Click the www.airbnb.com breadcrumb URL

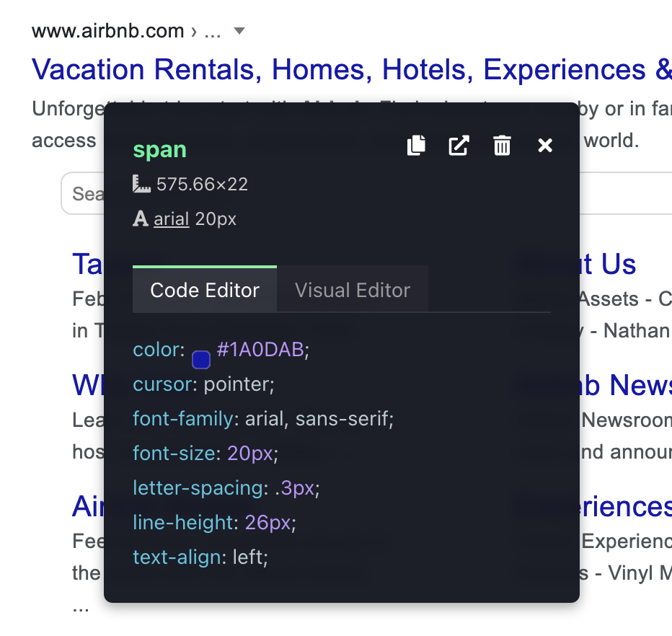click(x=107, y=31)
